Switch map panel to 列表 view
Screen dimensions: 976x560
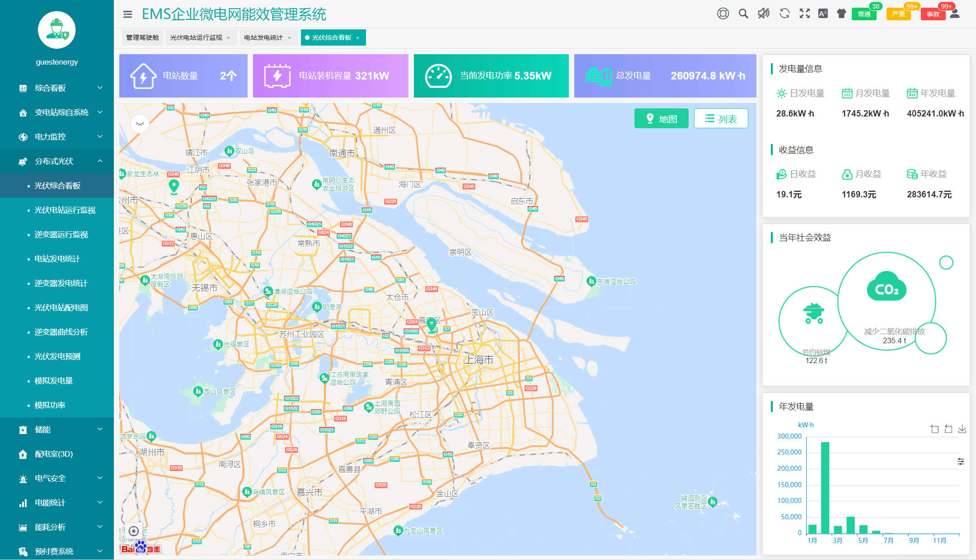721,119
